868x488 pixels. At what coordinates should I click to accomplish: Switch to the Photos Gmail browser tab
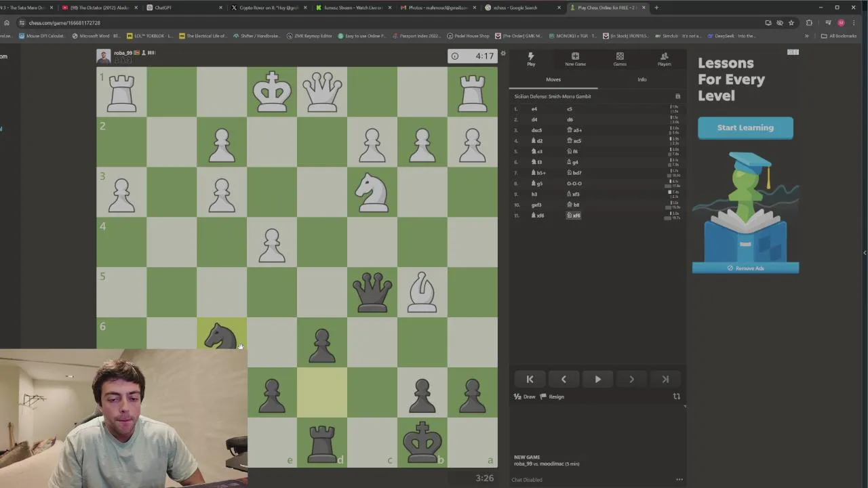[437, 7]
